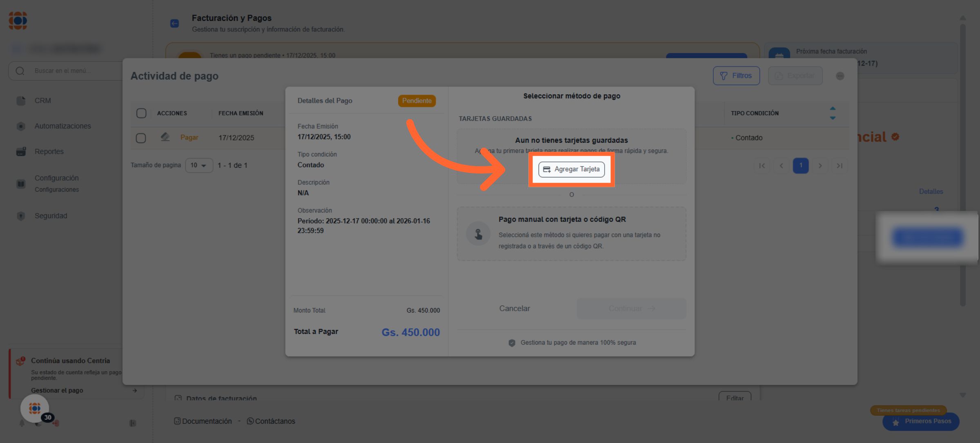Open the CRM sidebar menu
The width and height of the screenshot is (980, 443).
click(42, 100)
